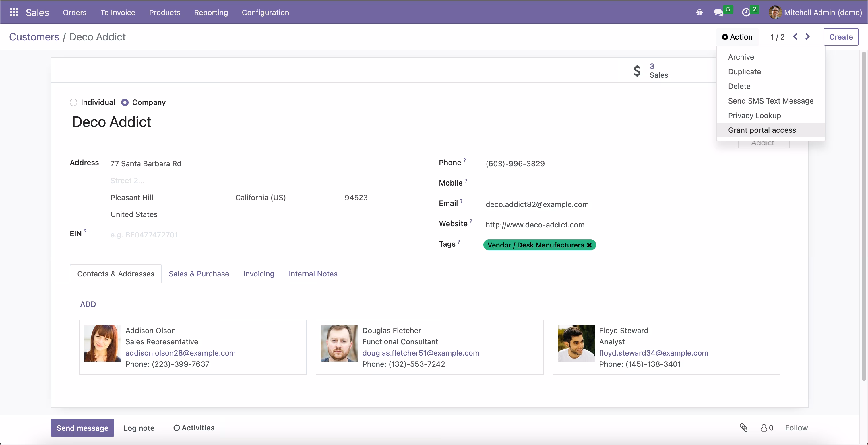The height and width of the screenshot is (445, 868).
Task: Click the Follow button
Action: tap(796, 428)
